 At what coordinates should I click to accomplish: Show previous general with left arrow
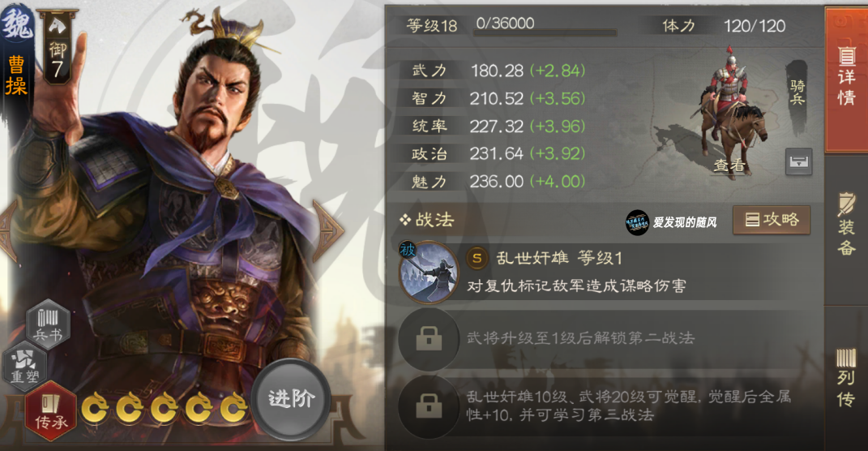point(8,230)
